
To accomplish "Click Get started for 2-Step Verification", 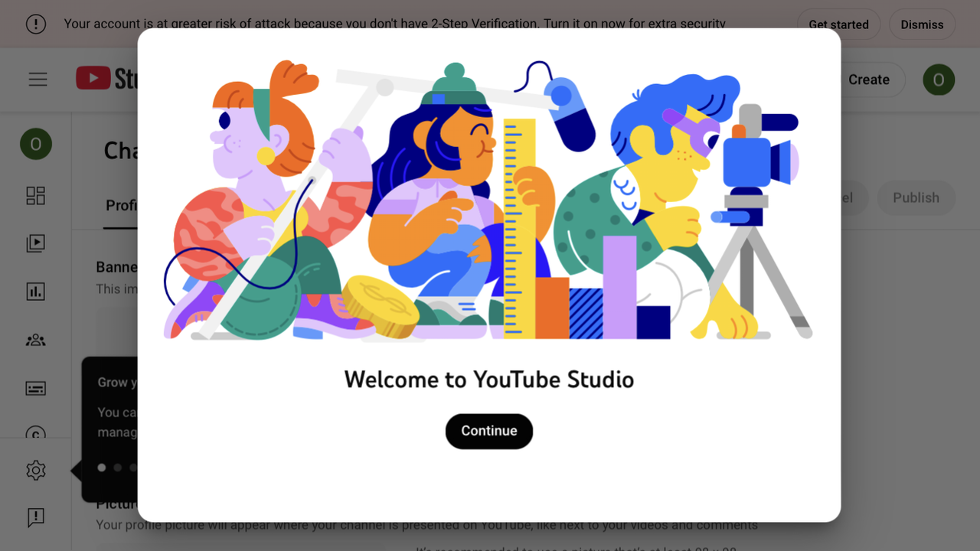I will pyautogui.click(x=838, y=24).
